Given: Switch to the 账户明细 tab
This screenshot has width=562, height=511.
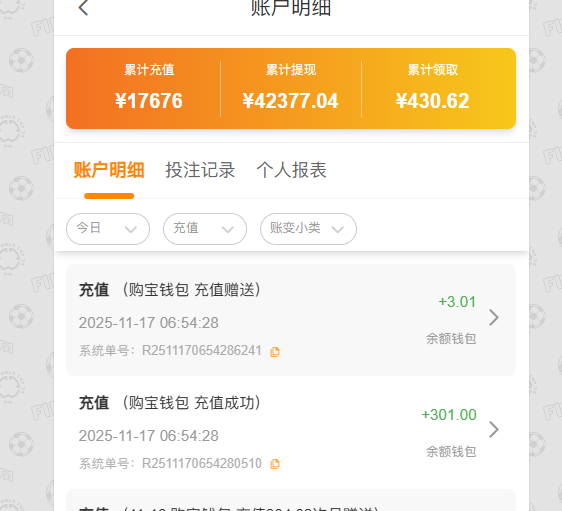Looking at the screenshot, I should (x=109, y=170).
